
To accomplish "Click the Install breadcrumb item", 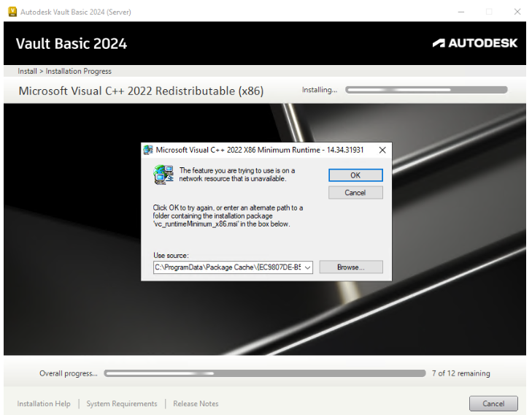I will pyautogui.click(x=27, y=72).
